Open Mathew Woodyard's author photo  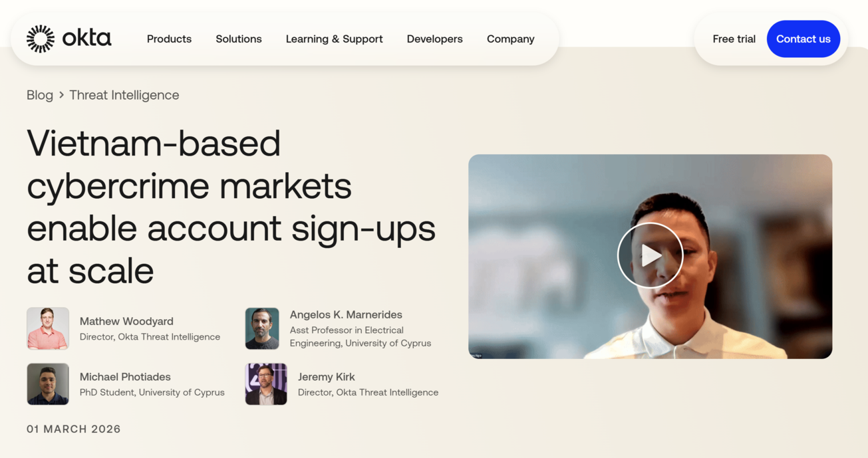(x=48, y=328)
